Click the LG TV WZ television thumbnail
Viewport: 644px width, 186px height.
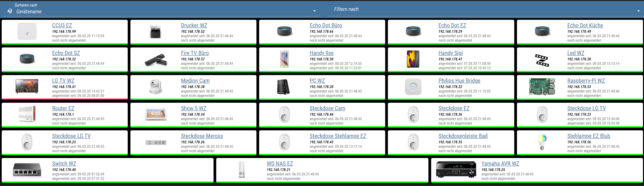27,87
